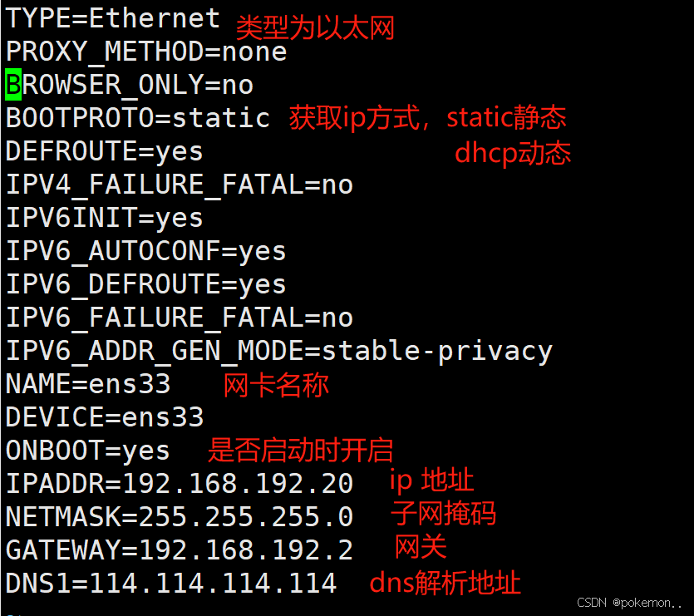Screen dimensions: 694x616
Task: Click the red static静态 annotation text
Action: click(x=506, y=118)
